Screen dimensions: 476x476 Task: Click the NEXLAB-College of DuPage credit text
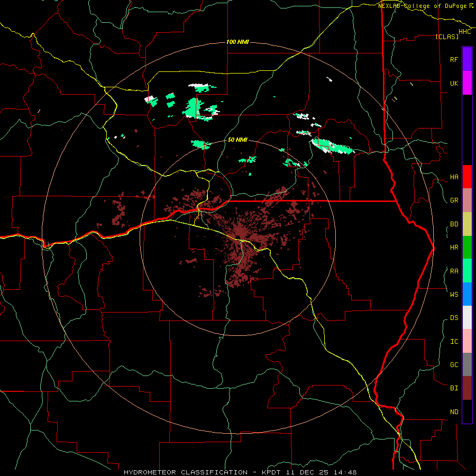pos(423,6)
